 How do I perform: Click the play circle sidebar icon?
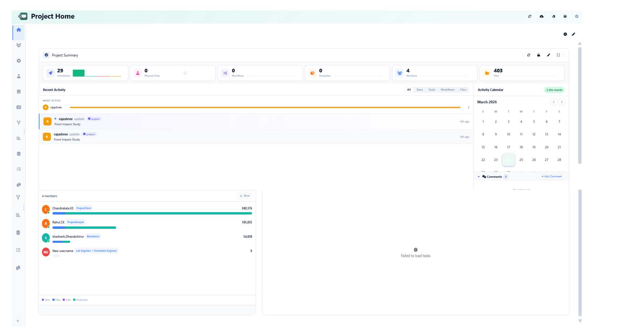[x=18, y=61]
